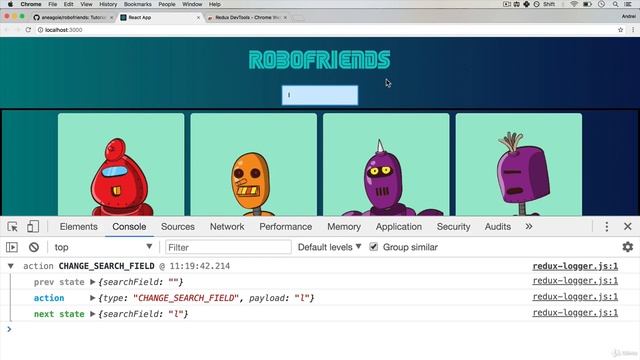Open the DevTools three-dot customize menu
The image size is (640, 360).
click(607, 227)
